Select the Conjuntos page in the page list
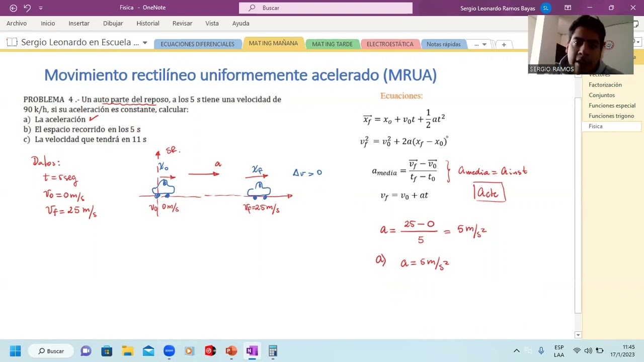Viewport: 644px width, 362px height. 602,95
